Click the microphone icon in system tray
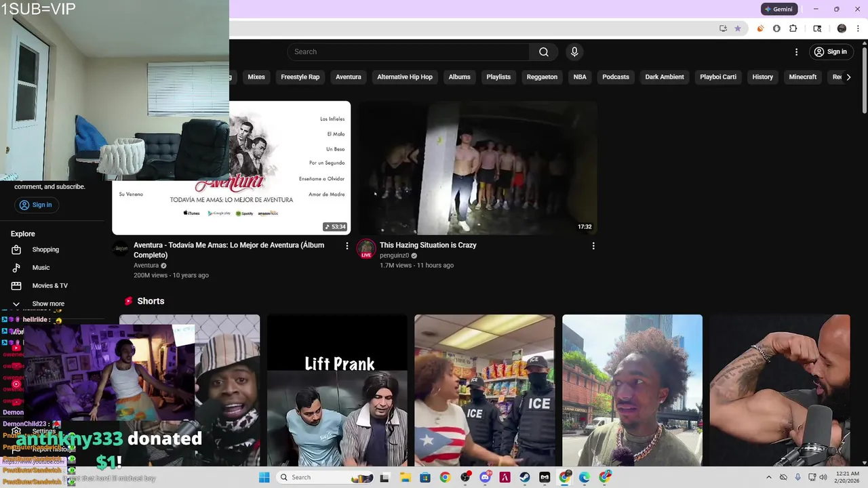 797,477
